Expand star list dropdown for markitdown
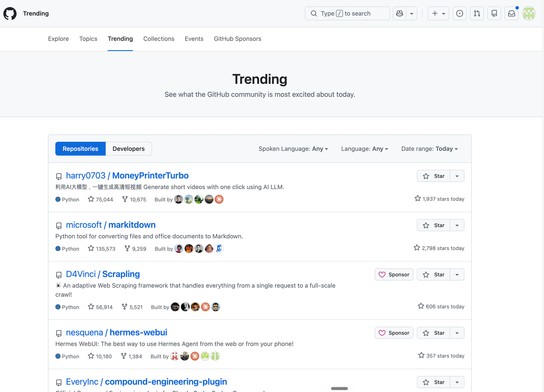 [457, 225]
